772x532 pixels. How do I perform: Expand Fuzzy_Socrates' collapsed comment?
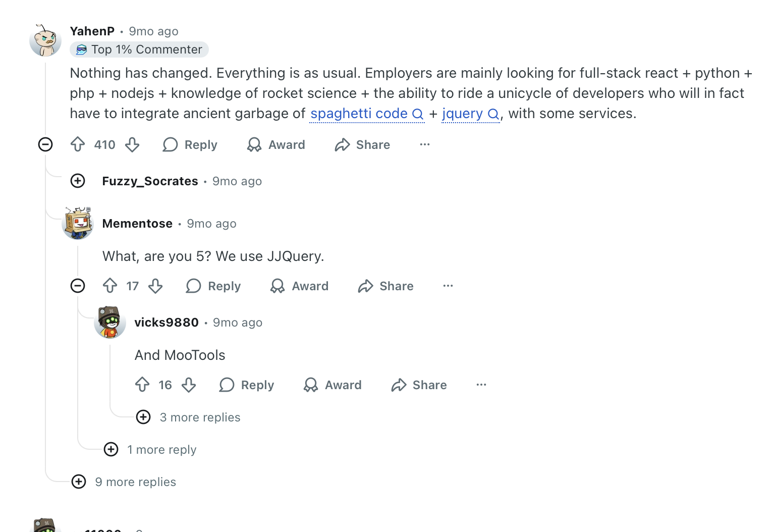78,181
